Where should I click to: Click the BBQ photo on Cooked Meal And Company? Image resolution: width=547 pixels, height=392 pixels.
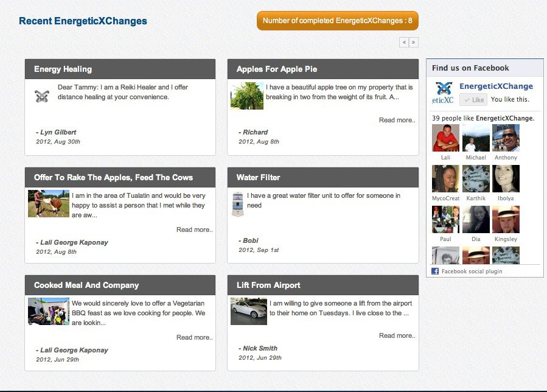[48, 312]
